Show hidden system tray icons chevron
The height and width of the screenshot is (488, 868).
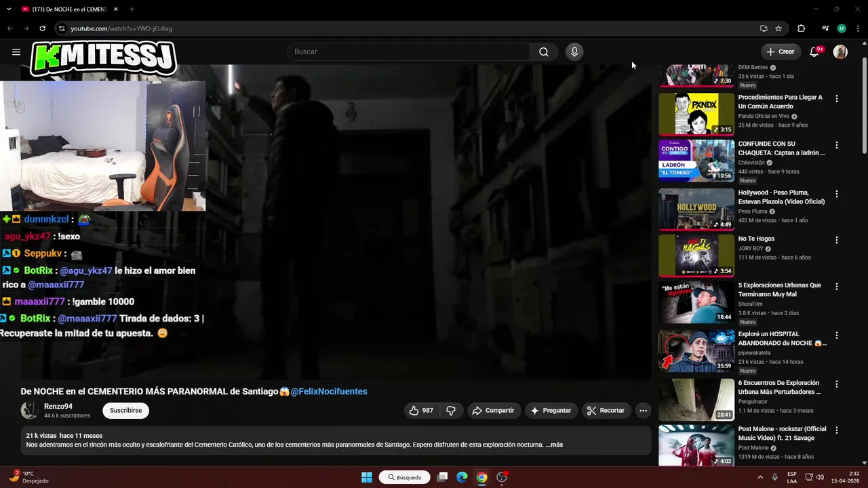click(x=760, y=477)
